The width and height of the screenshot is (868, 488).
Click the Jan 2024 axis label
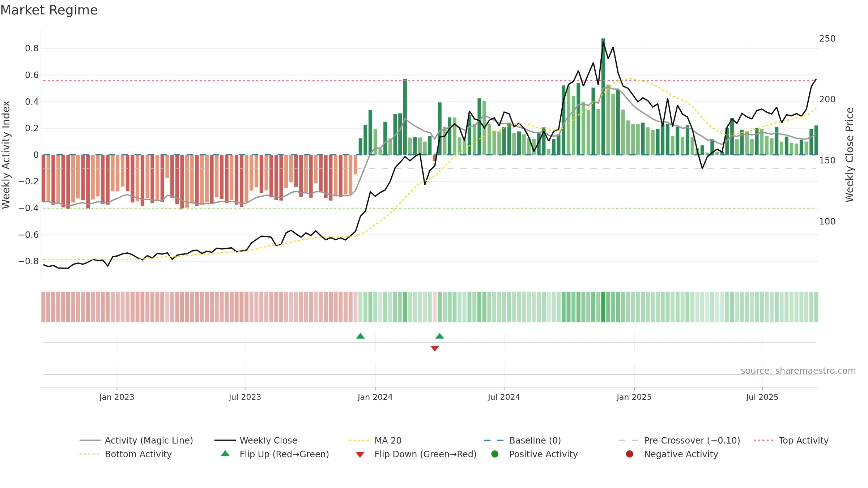coord(375,397)
